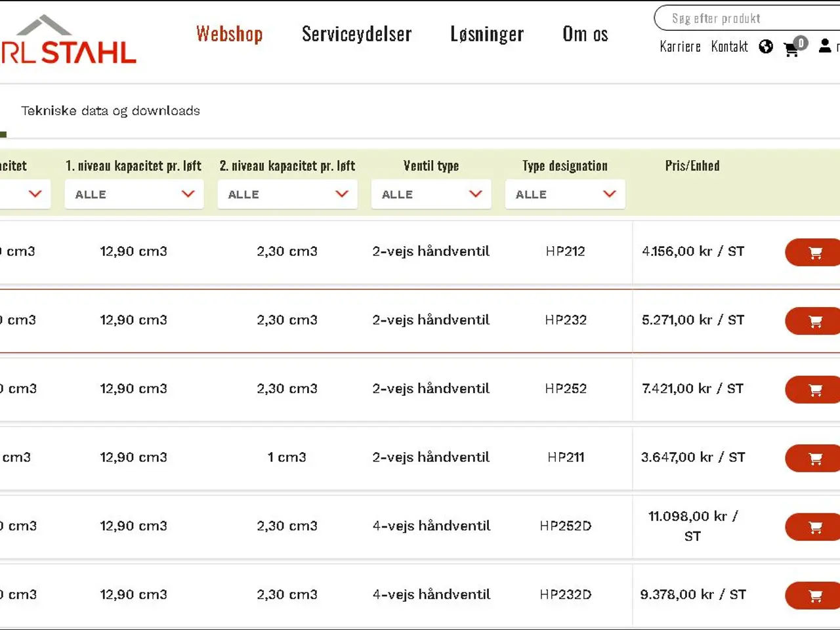
Task: Add HP252D to the cart
Action: [x=812, y=527]
